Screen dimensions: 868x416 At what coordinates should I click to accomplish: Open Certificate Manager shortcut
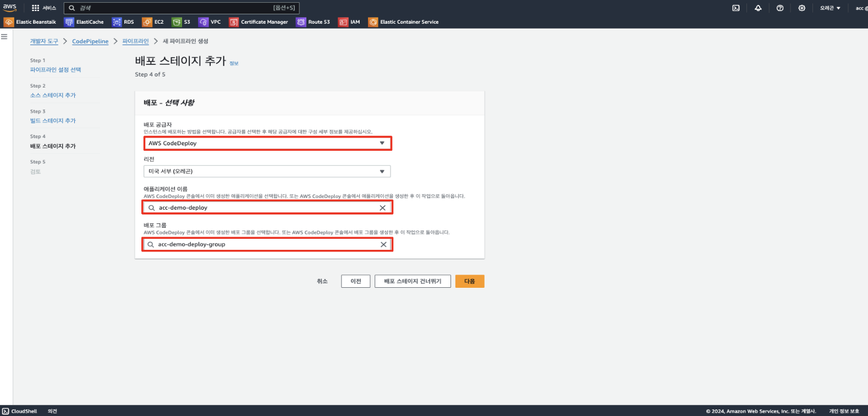coord(259,22)
